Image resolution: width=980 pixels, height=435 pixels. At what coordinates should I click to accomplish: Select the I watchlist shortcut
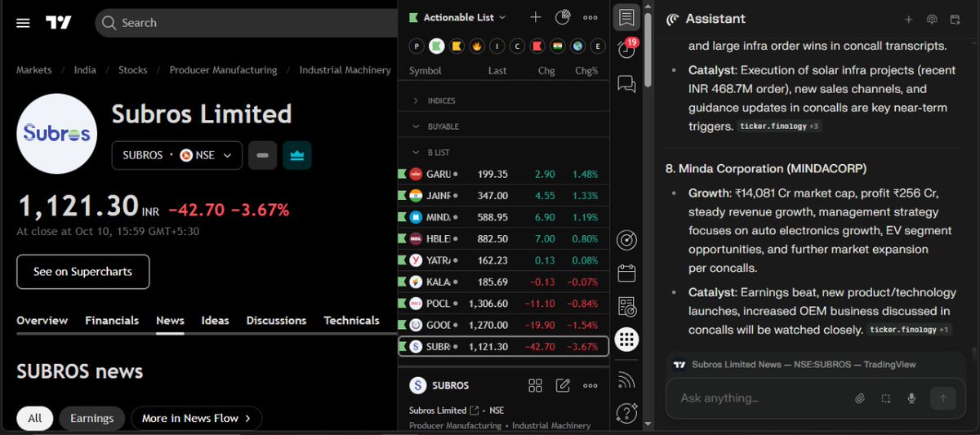coord(497,46)
